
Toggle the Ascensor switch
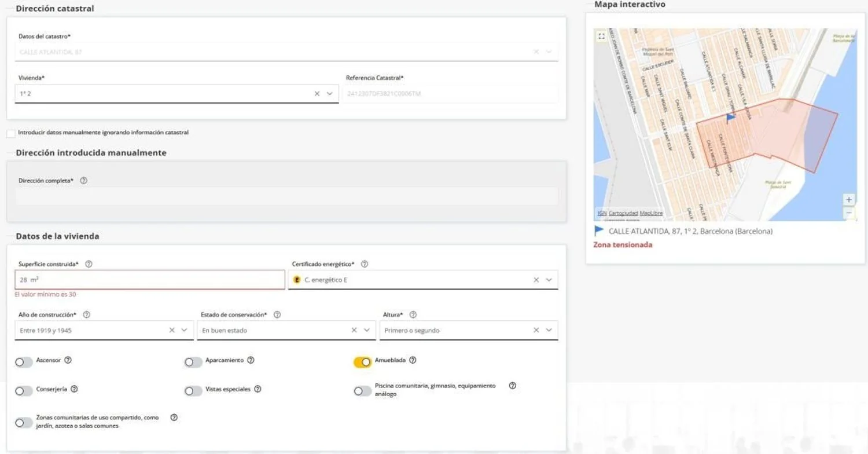[24, 363]
